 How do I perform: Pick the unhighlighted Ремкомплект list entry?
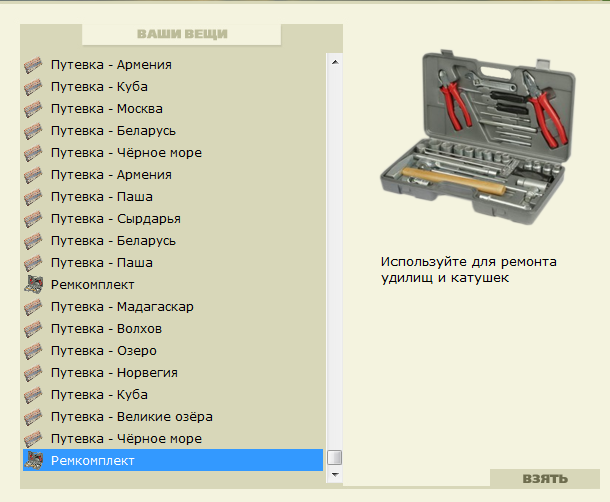[x=173, y=284]
